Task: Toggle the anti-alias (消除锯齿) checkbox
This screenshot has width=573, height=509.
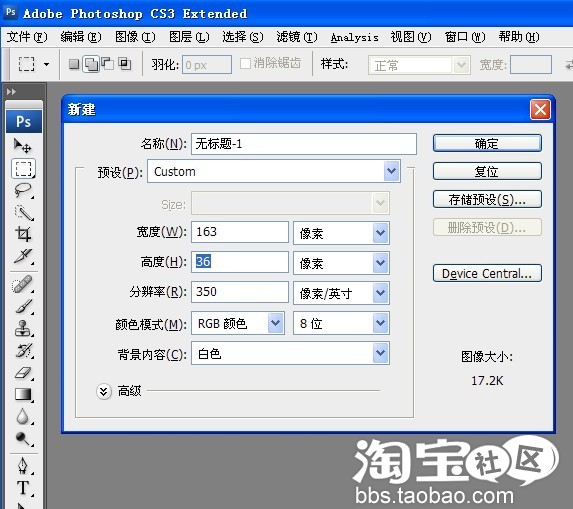Action: tap(245, 64)
